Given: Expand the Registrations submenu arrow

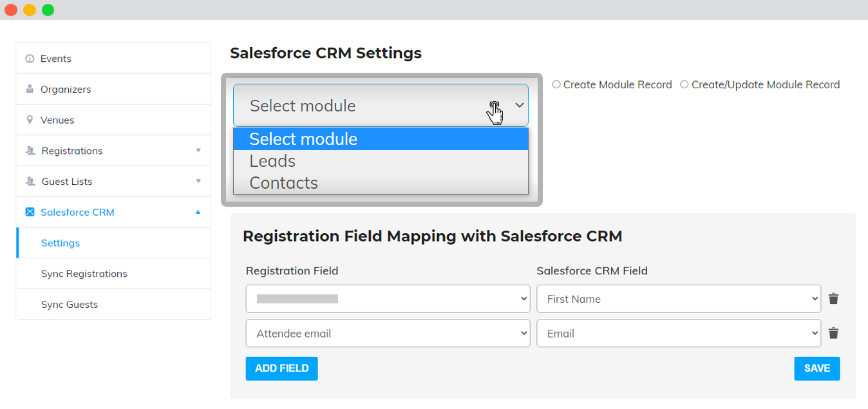Looking at the screenshot, I should tap(198, 151).
